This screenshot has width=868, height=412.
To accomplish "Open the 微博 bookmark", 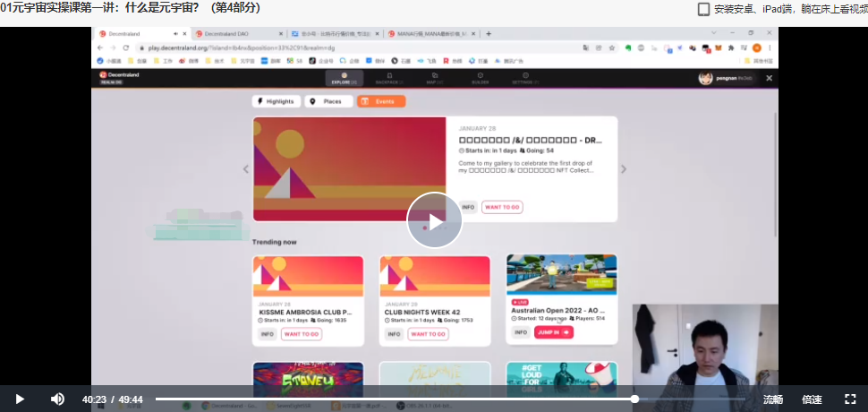I will click(x=189, y=61).
